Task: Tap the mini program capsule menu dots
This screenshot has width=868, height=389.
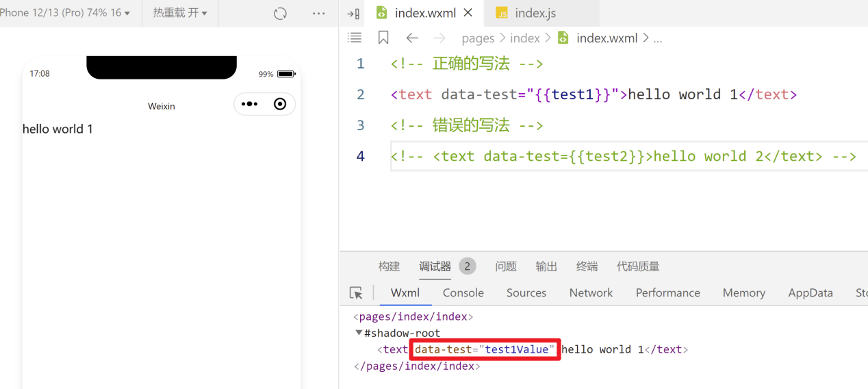Action: pyautogui.click(x=249, y=104)
